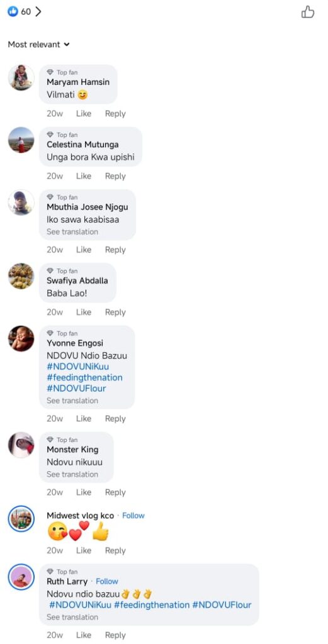The height and width of the screenshot is (644, 328).
Task: Open #feedingthenation hashtag in Yvonne Engosi's comment
Action: [84, 377]
